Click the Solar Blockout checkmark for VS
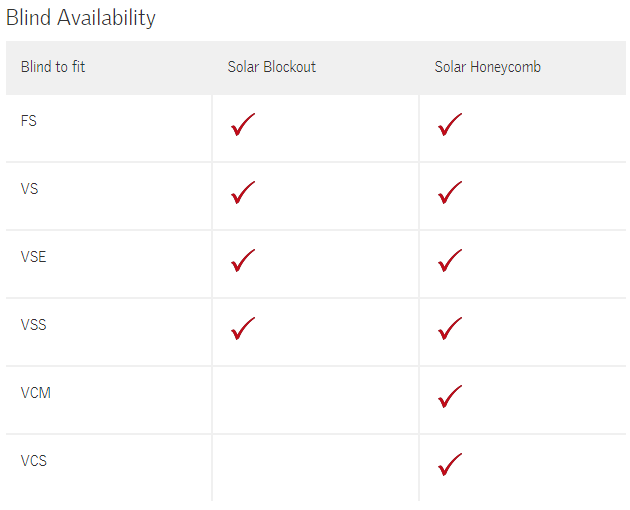 [x=243, y=193]
